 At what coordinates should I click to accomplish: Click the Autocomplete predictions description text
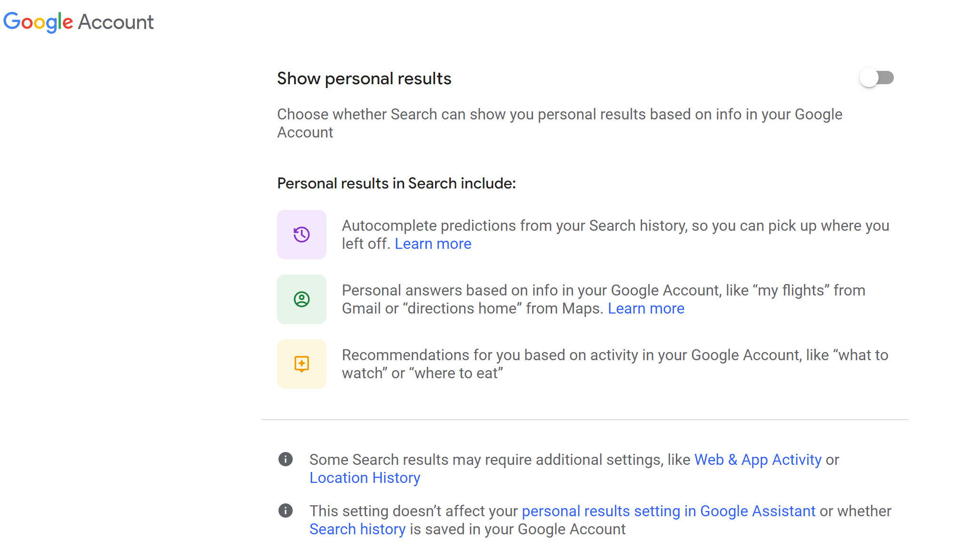[615, 226]
